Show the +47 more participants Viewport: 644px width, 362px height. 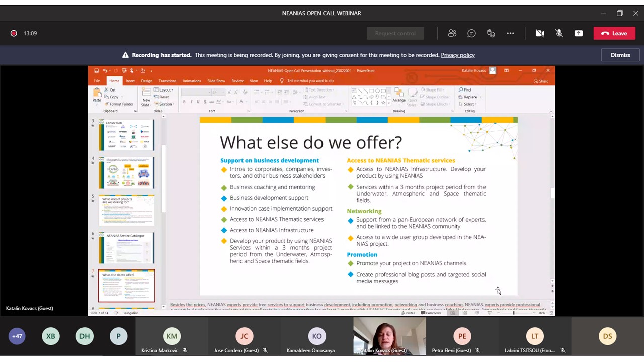tap(17, 336)
